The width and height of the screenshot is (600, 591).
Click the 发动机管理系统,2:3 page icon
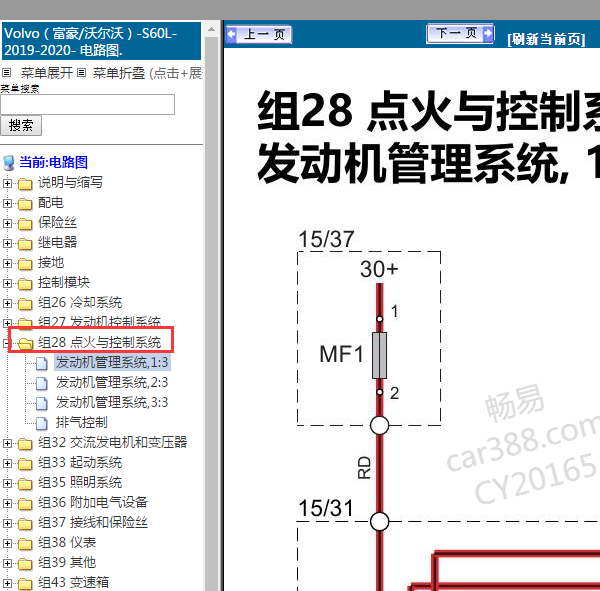tap(42, 384)
